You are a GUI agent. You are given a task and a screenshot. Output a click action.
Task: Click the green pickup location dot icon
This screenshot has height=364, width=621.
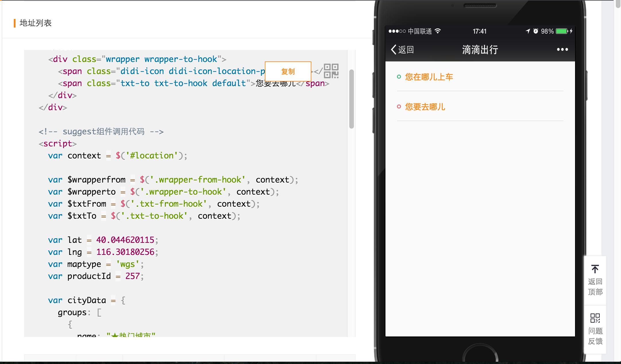[399, 77]
